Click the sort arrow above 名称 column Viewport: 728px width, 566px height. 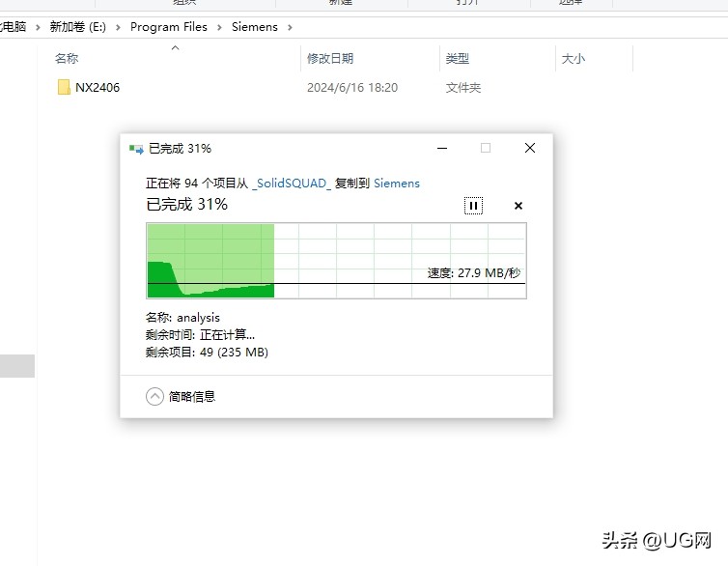click(175, 48)
